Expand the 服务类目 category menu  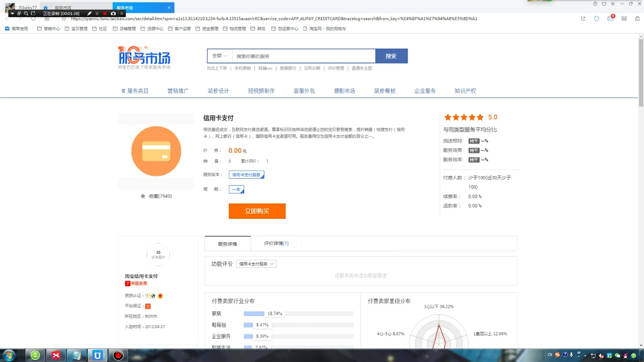(135, 91)
